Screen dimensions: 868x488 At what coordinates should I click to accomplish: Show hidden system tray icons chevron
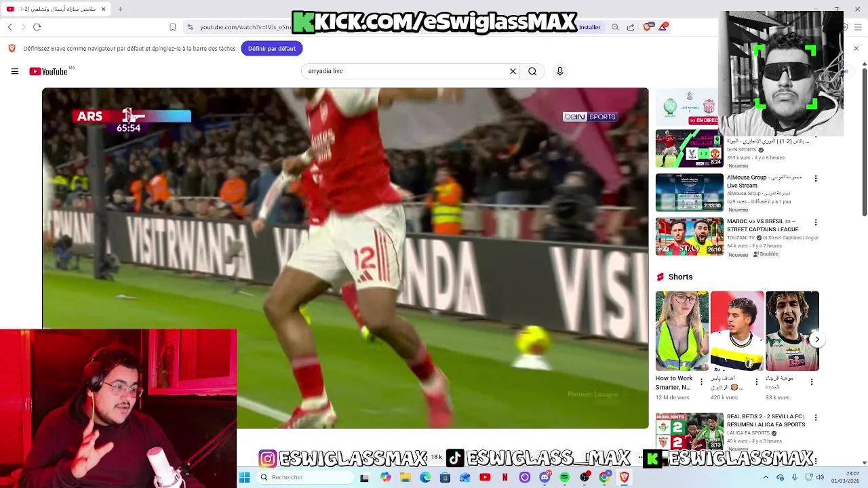(766, 477)
